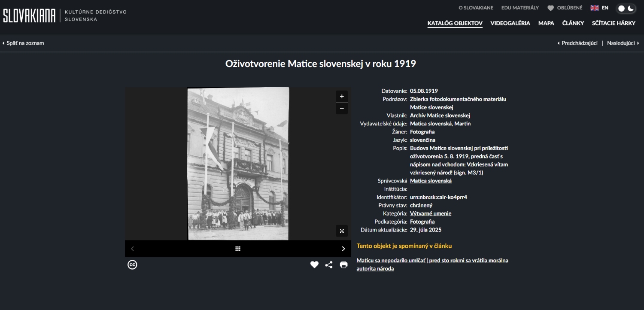Zoom in on the photograph with plus button
The image size is (644, 310).
pyautogui.click(x=342, y=97)
